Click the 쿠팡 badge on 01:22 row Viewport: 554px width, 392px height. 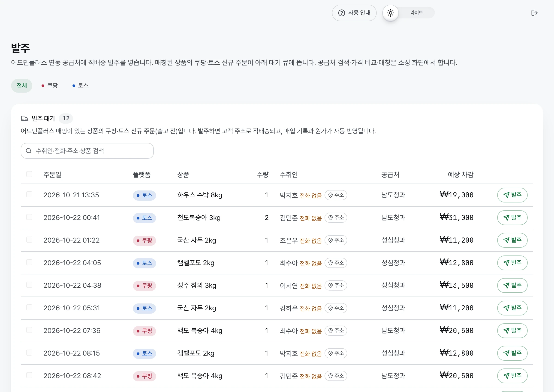145,241
